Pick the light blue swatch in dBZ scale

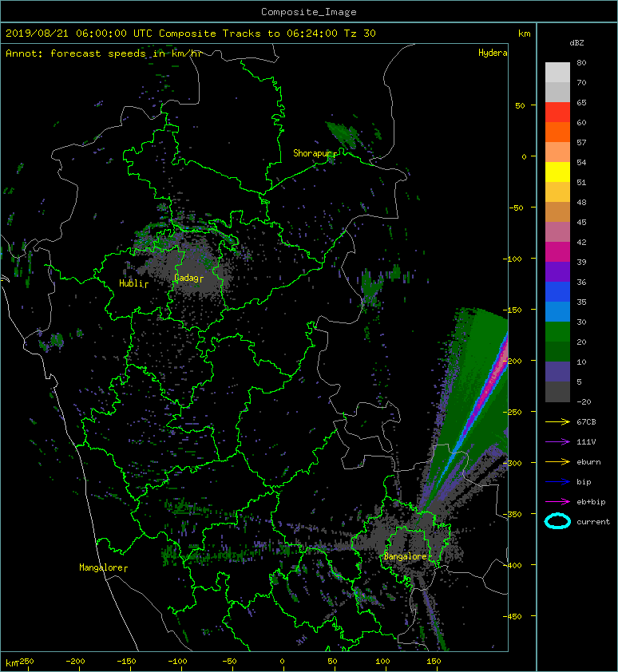557,312
